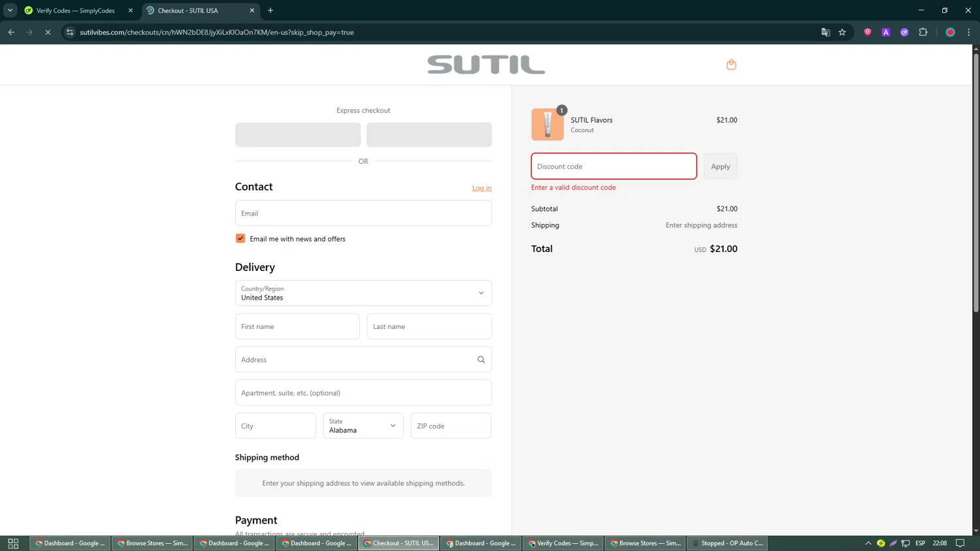Stop page loading button
This screenshot has width=980, height=551.
(48, 32)
